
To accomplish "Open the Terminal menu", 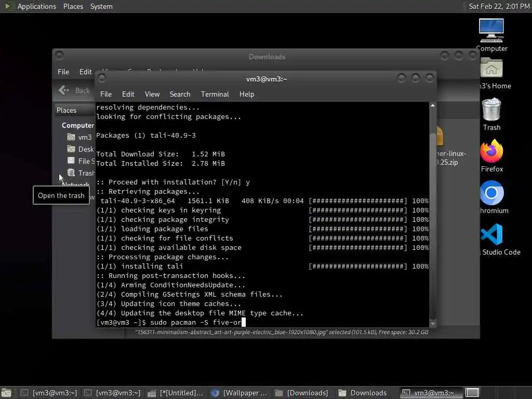I will pyautogui.click(x=215, y=95).
